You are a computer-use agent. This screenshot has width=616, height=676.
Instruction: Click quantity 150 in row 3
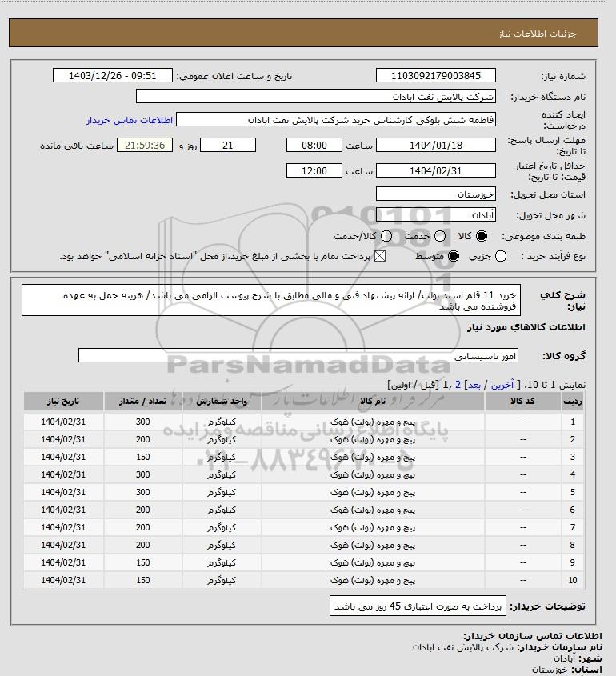coord(143,457)
